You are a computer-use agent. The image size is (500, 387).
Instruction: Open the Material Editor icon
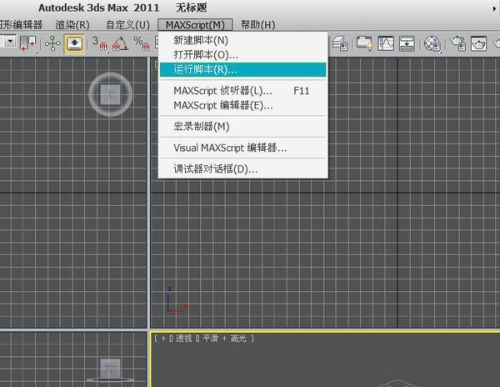click(x=432, y=44)
